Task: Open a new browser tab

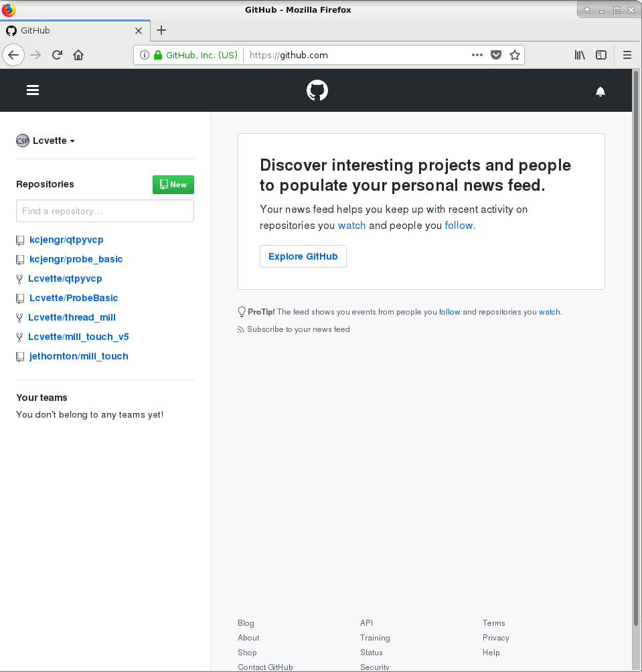Action: coord(161,30)
